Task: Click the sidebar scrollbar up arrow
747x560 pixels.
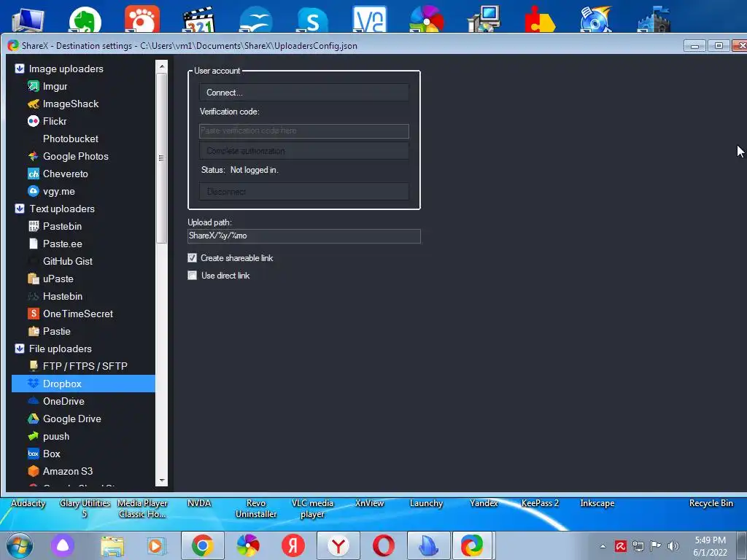Action: coord(161,66)
